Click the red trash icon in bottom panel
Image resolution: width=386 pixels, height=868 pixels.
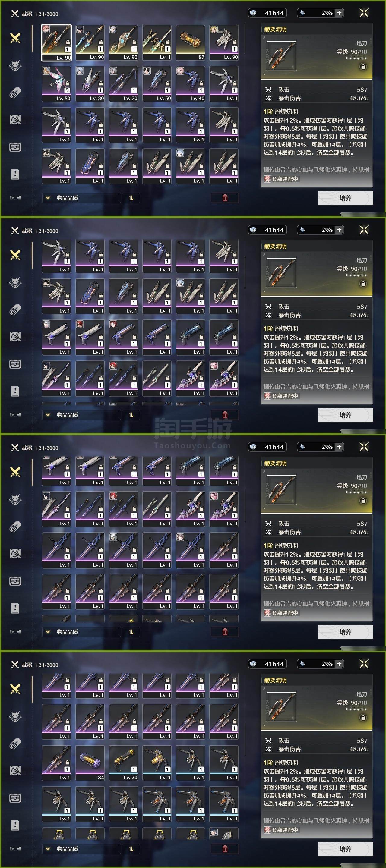[225, 849]
